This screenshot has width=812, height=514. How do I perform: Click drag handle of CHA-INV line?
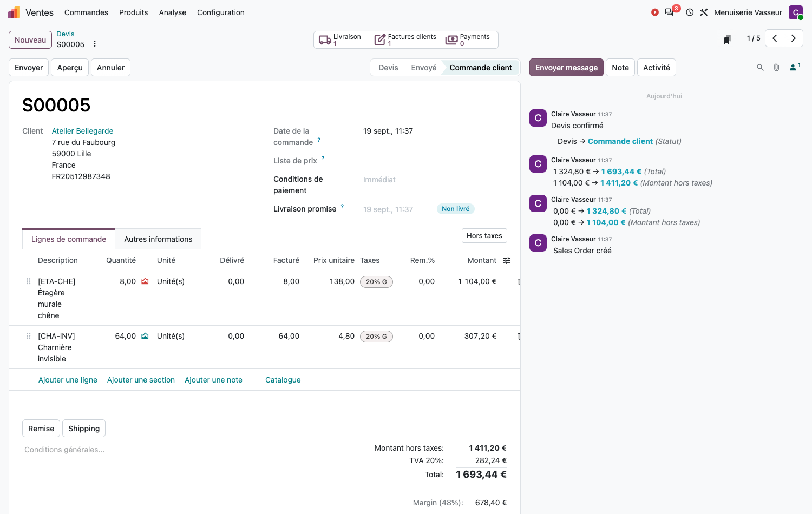[x=29, y=336]
